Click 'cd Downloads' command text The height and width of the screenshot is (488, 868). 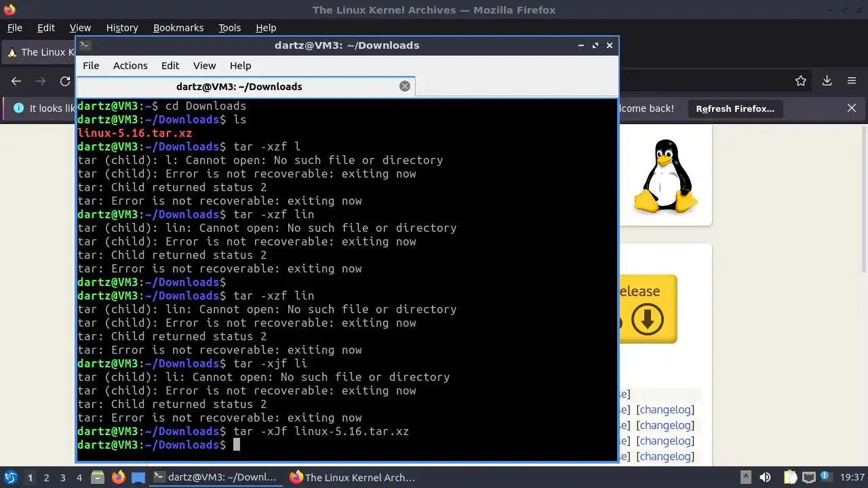tap(205, 106)
